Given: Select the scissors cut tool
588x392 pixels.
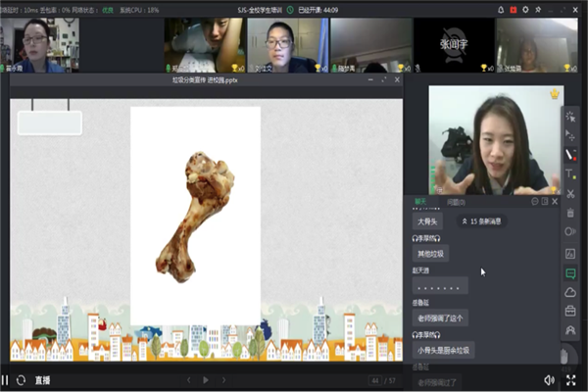Looking at the screenshot, I should point(570,194).
